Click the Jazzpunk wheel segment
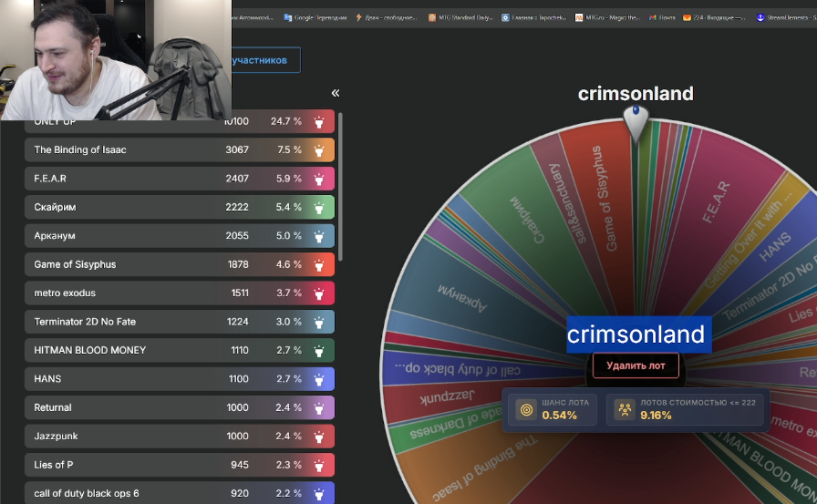Image resolution: width=817 pixels, height=504 pixels. coord(447,396)
